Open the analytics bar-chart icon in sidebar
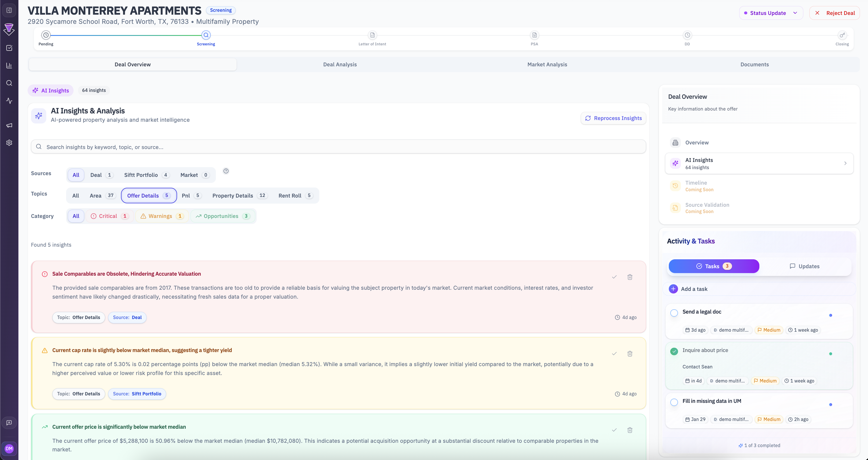Screen dimensions: 868x460 9,65
